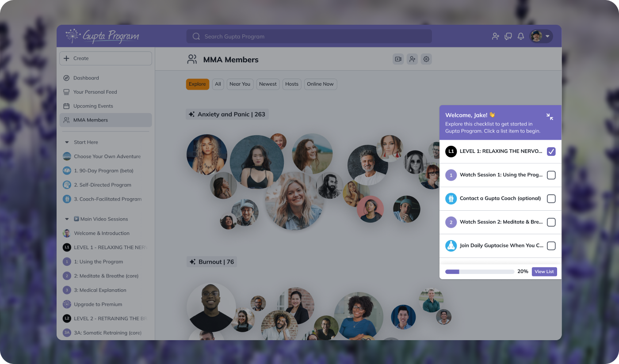Open the notifications bell

pyautogui.click(x=521, y=36)
